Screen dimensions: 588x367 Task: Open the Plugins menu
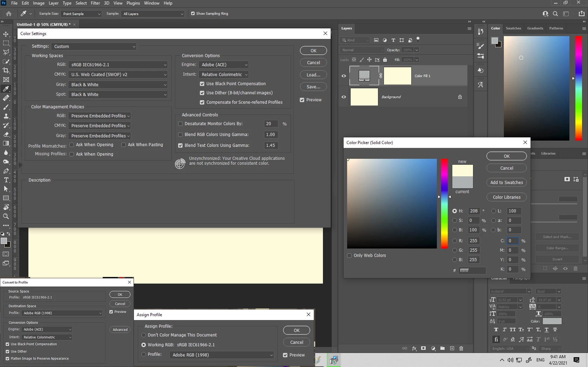click(133, 3)
